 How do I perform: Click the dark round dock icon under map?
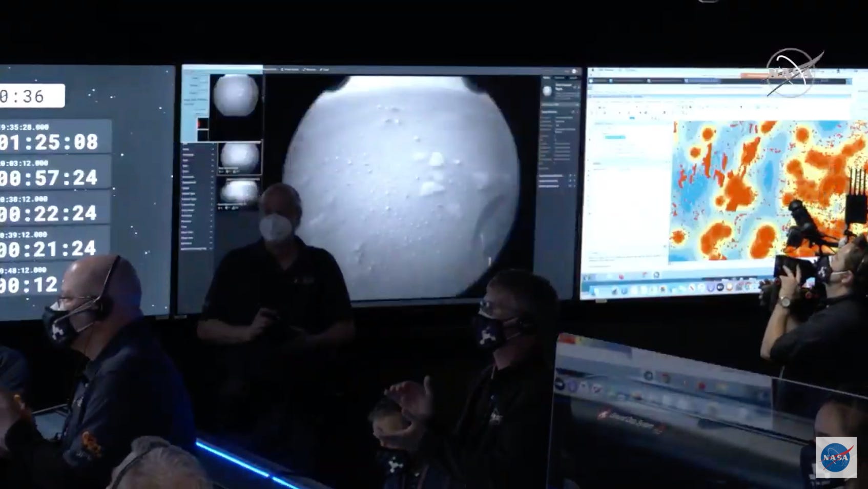(720, 287)
